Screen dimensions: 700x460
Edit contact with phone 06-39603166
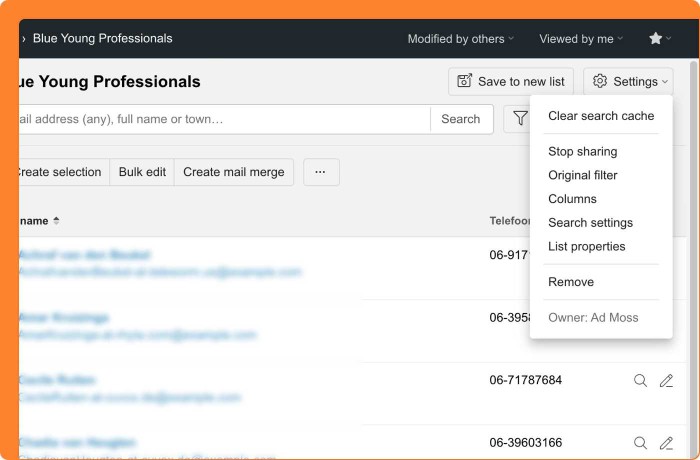pyautogui.click(x=666, y=443)
